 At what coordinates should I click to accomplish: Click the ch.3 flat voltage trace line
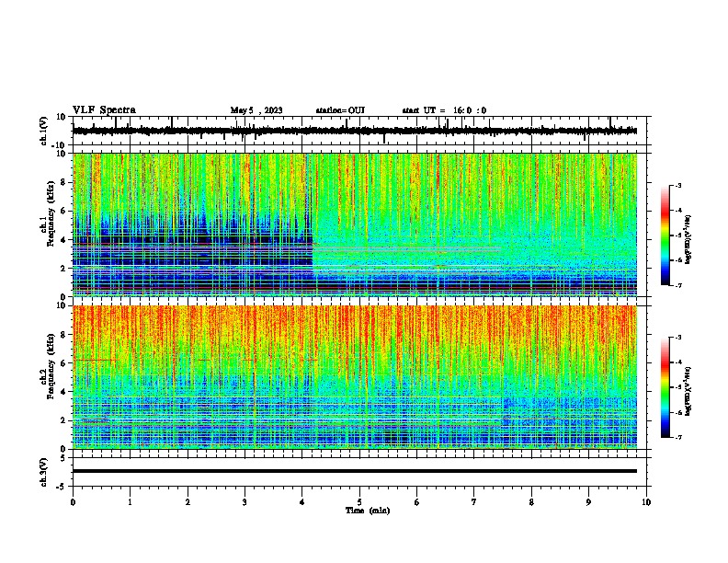[x=355, y=471]
